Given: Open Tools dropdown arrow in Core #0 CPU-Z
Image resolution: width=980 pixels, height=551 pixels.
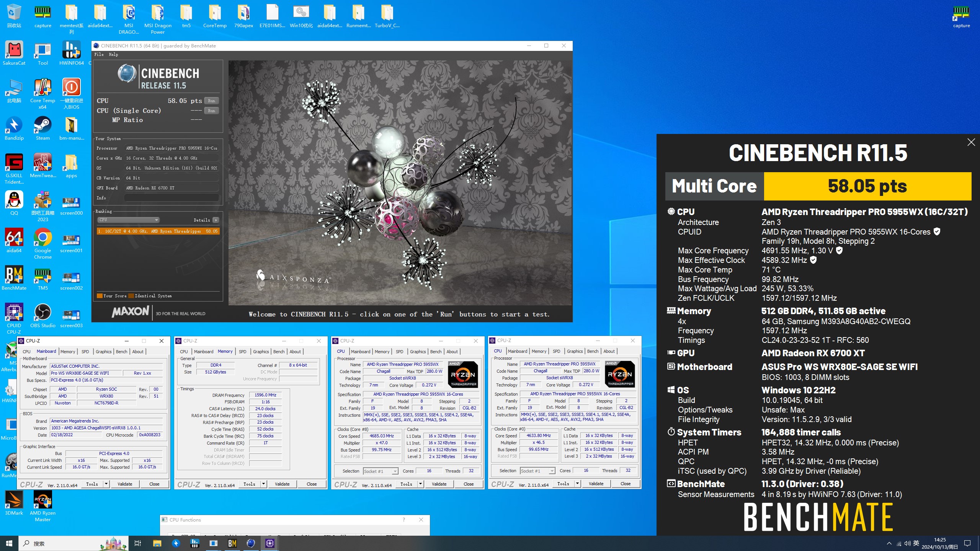Looking at the screenshot, I should (577, 484).
